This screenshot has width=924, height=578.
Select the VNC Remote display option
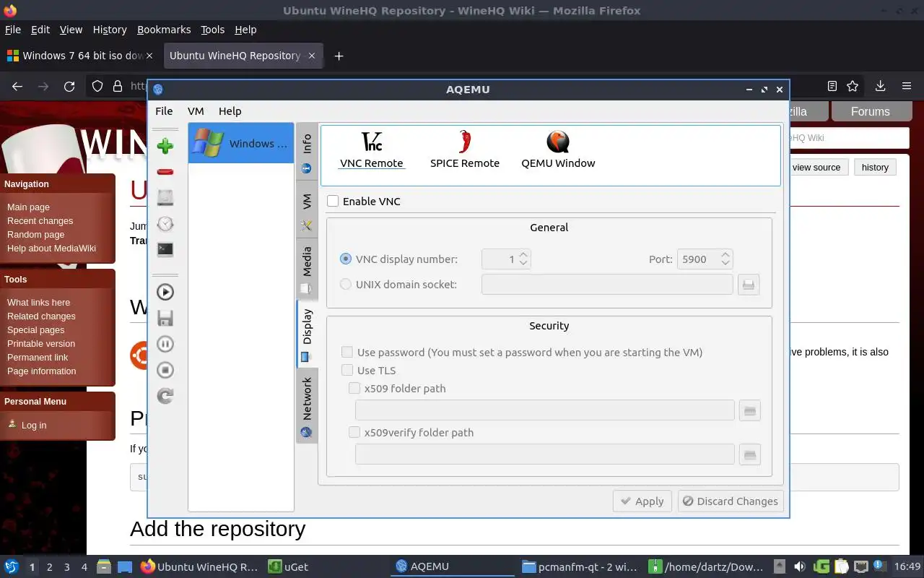pyautogui.click(x=372, y=150)
